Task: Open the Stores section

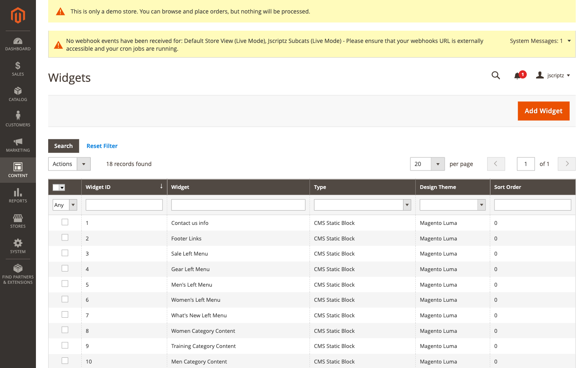Action: coord(18,221)
